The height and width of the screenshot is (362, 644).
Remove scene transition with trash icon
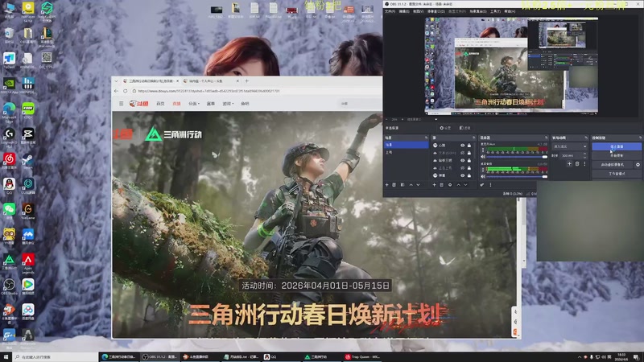[577, 164]
